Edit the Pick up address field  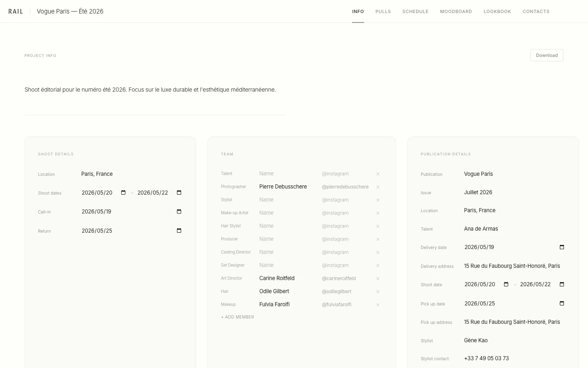[x=514, y=322]
